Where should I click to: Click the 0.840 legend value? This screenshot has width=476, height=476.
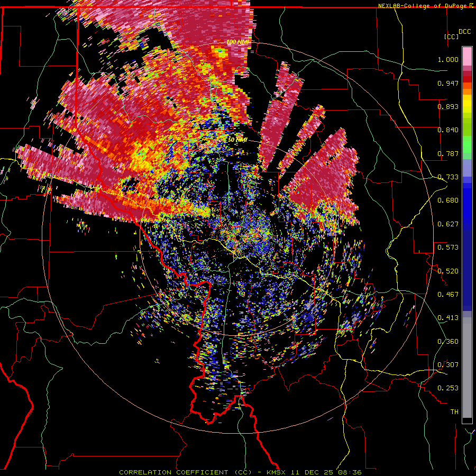[448, 130]
